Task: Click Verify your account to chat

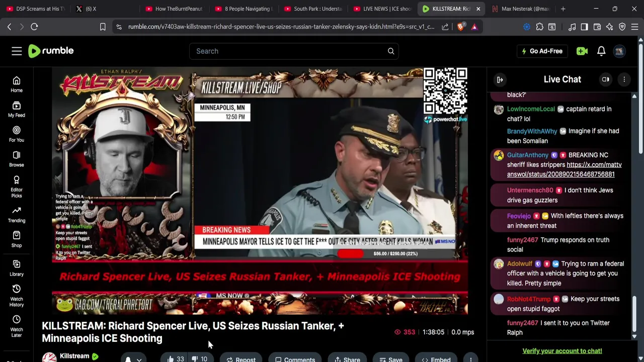Action: pos(562,351)
